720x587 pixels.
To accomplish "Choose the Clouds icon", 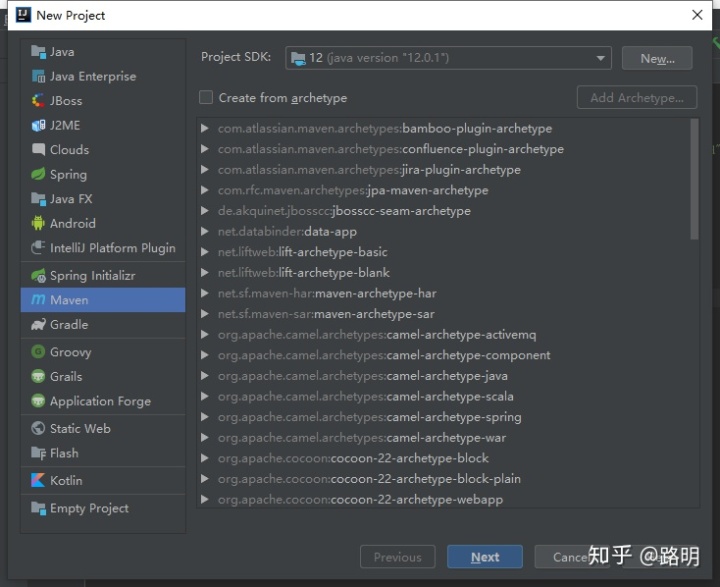I will tap(38, 149).
